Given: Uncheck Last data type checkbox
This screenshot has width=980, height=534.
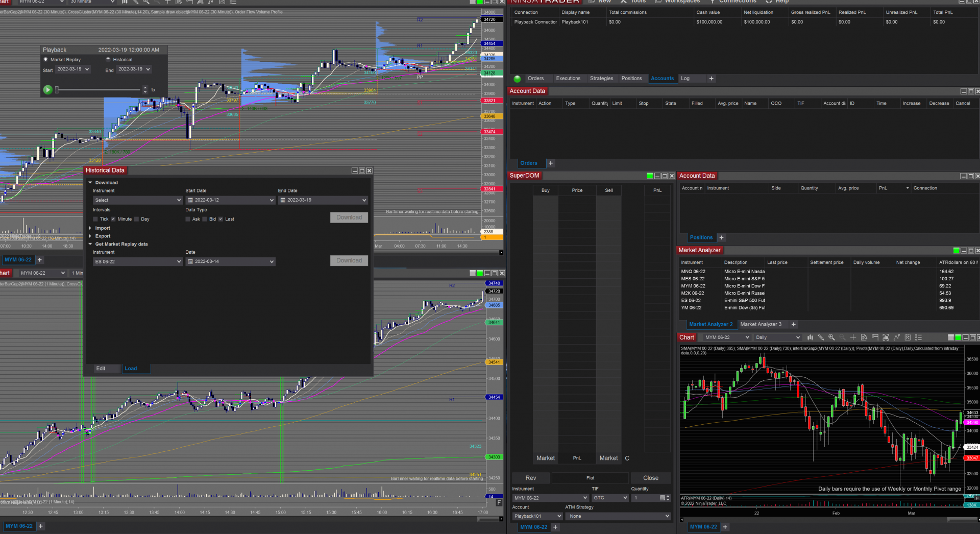Looking at the screenshot, I should (220, 219).
